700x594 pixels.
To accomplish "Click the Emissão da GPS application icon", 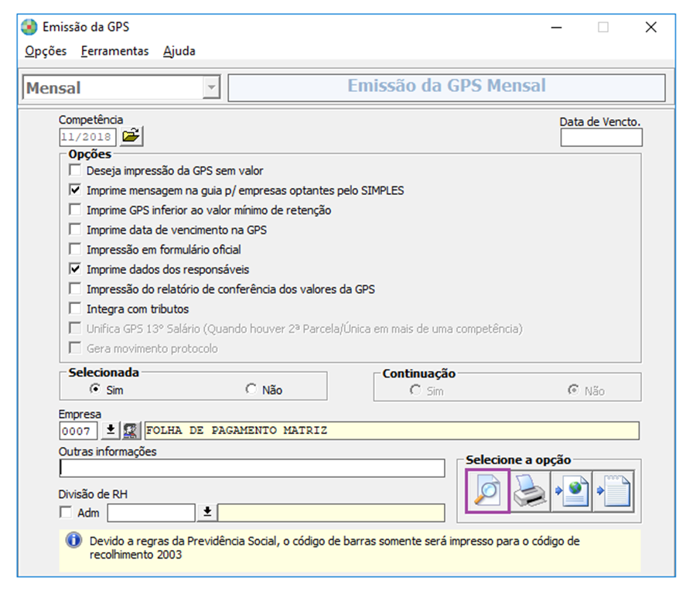I will pos(28,26).
